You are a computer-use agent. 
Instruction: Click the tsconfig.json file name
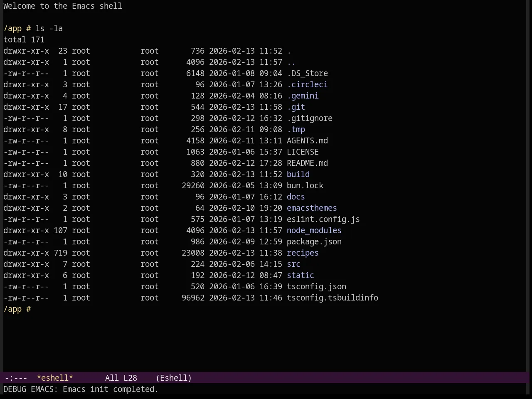316,287
